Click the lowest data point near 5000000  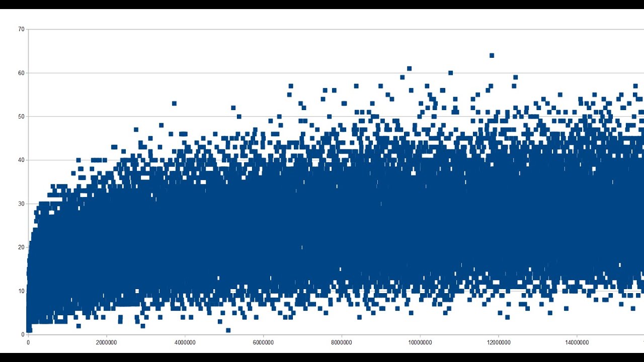tap(228, 330)
